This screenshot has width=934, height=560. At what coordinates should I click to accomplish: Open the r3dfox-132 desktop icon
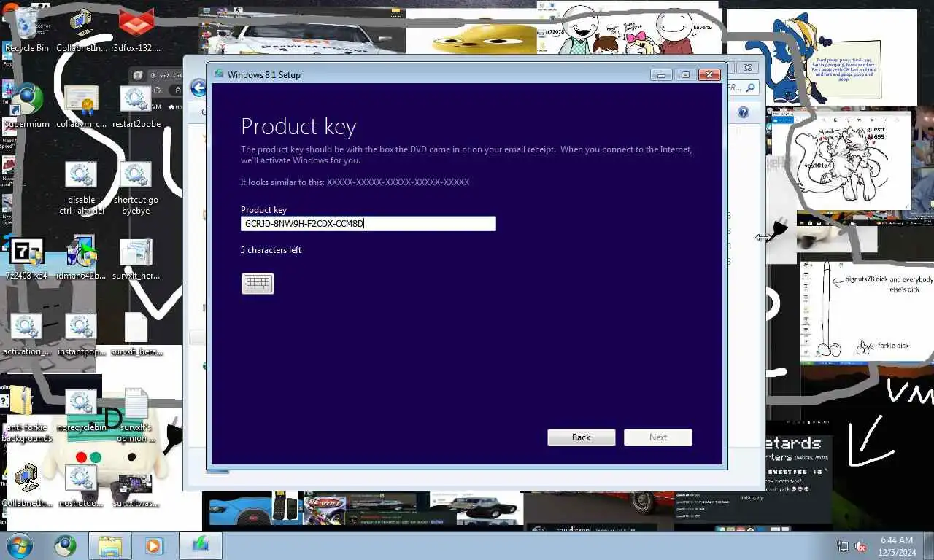pos(136,29)
